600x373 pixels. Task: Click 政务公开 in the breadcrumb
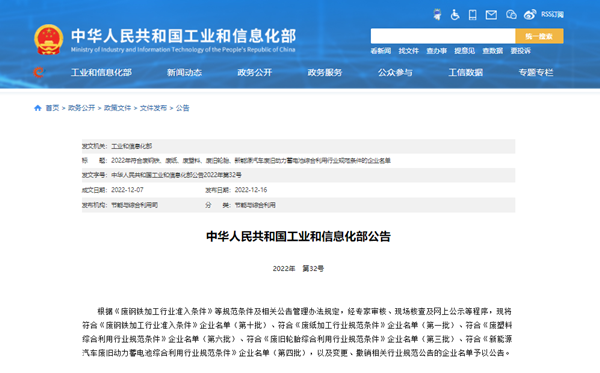click(x=82, y=108)
